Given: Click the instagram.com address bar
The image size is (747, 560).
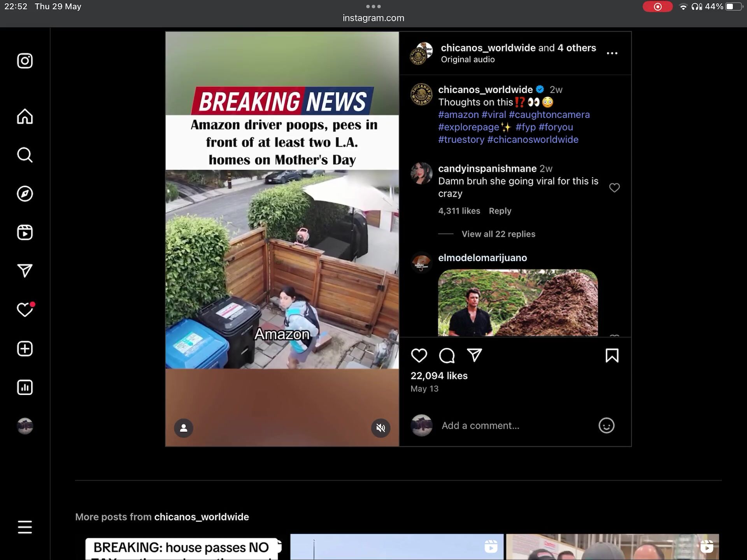Looking at the screenshot, I should click(x=373, y=18).
